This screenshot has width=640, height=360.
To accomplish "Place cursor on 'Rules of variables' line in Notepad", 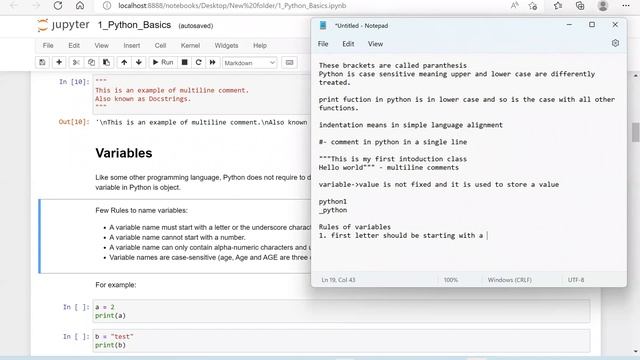I will (354, 227).
